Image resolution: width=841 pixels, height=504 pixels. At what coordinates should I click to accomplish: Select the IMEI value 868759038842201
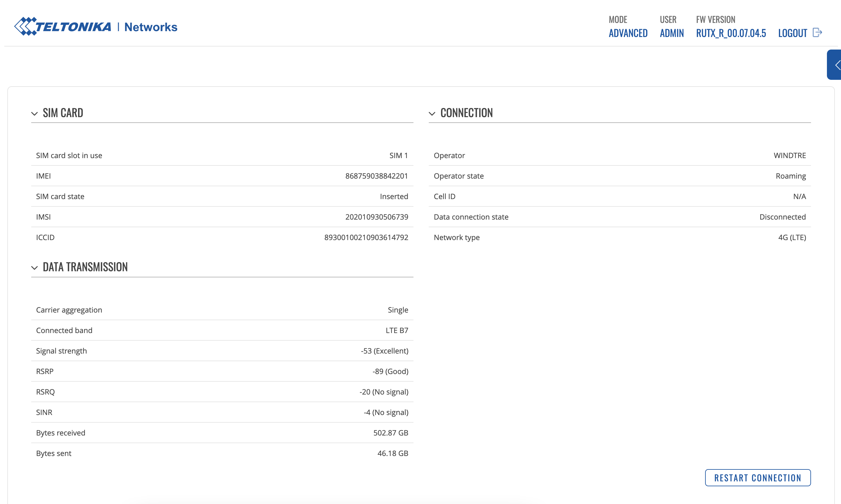(x=376, y=176)
